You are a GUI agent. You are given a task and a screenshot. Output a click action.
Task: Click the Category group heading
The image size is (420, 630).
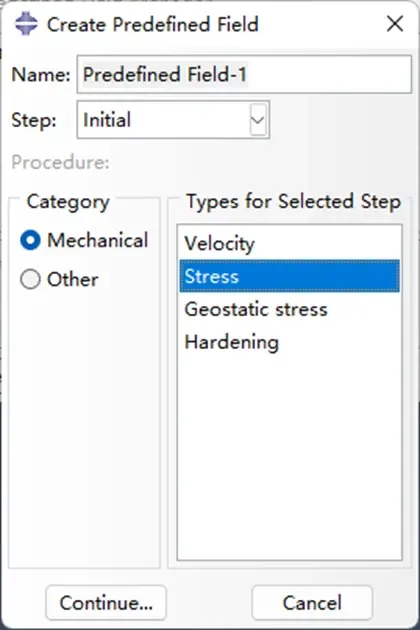pyautogui.click(x=68, y=202)
